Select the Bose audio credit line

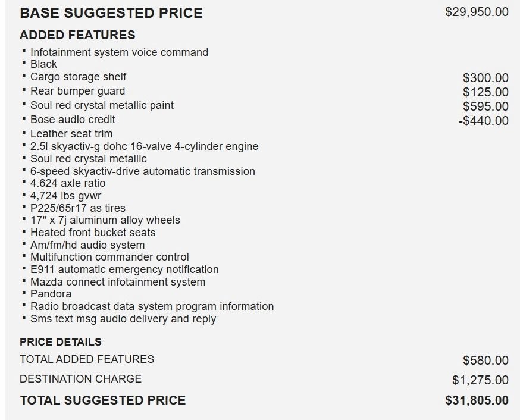pos(73,120)
